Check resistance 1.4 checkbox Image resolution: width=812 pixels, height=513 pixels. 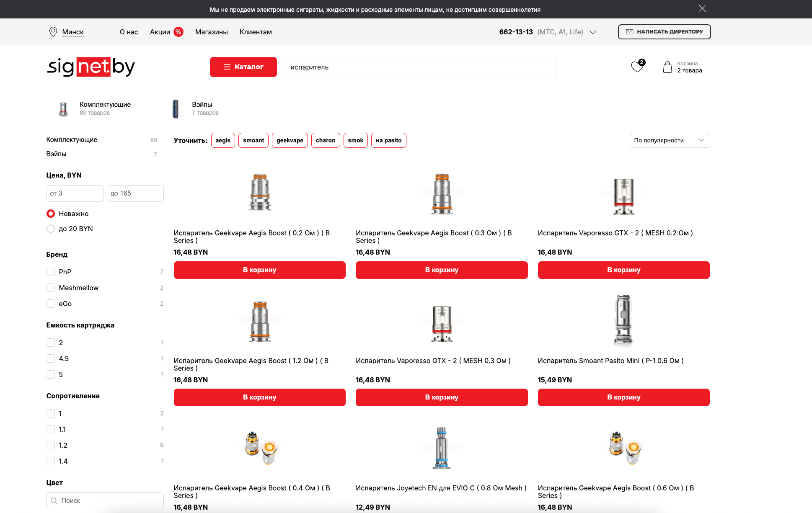51,461
